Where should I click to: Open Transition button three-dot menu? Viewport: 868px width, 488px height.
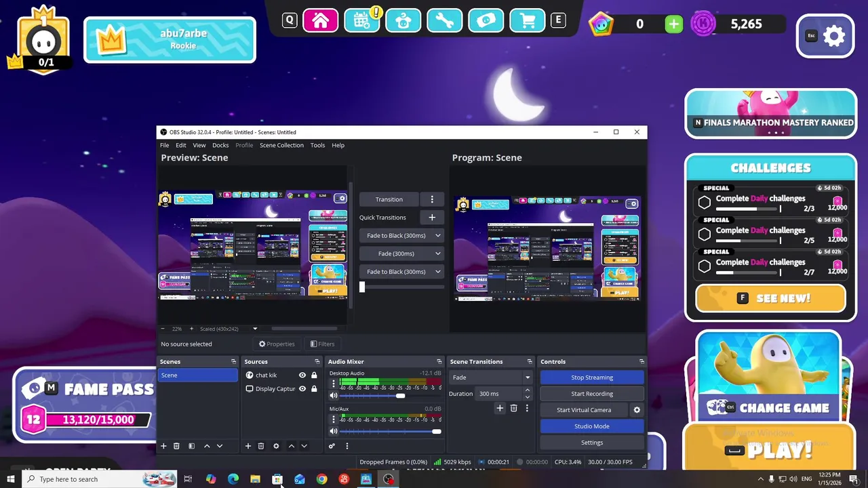click(x=432, y=199)
